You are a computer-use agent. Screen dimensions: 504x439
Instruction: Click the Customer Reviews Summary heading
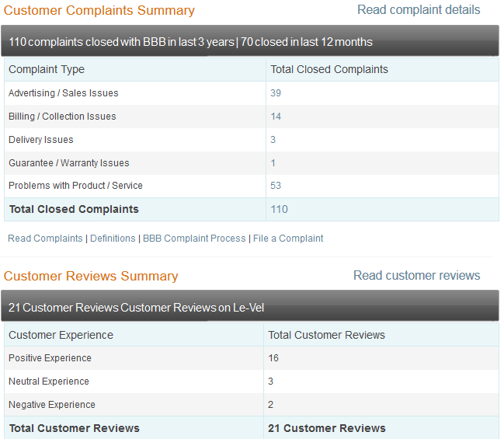pos(91,277)
